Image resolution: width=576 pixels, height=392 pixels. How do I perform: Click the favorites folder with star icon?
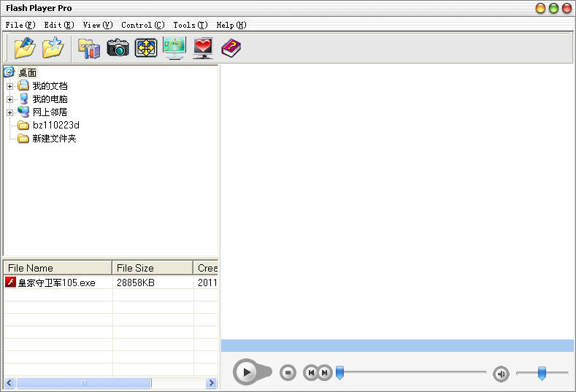click(x=53, y=47)
